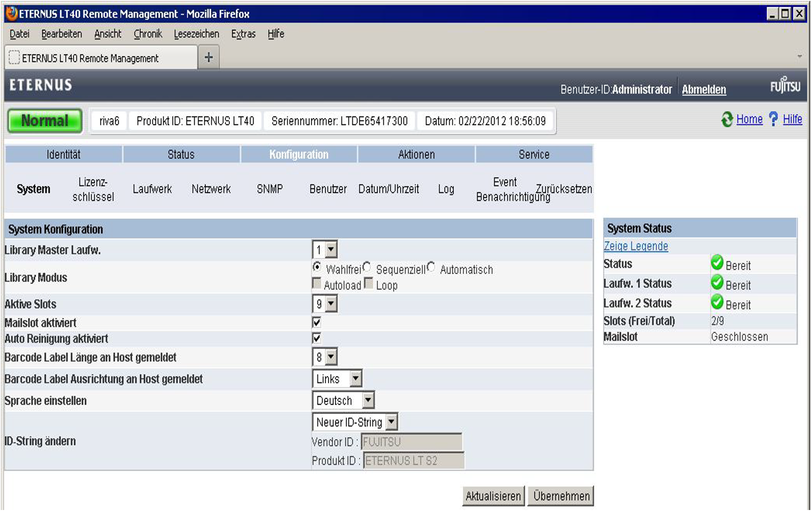Click the Produkt ID input field
The image size is (812, 516).
[413, 460]
